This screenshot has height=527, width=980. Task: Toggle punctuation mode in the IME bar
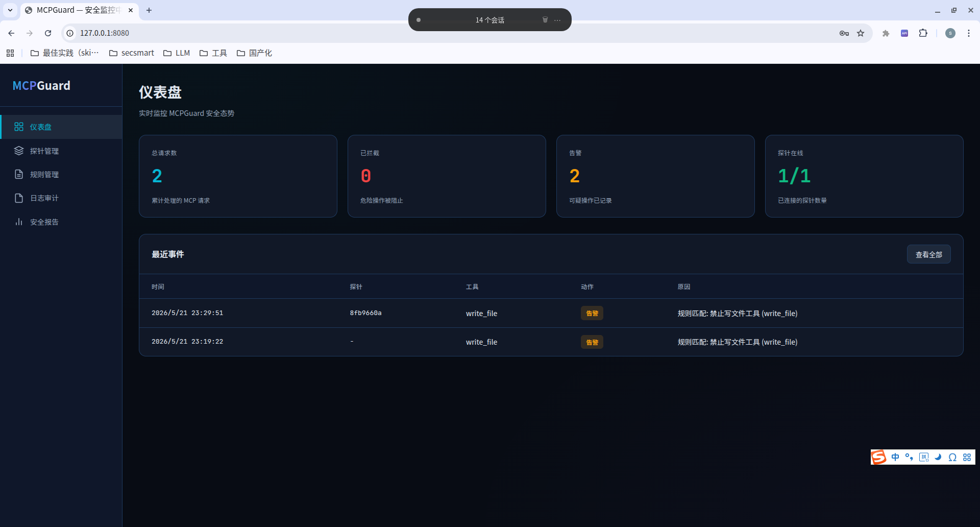tap(909, 457)
